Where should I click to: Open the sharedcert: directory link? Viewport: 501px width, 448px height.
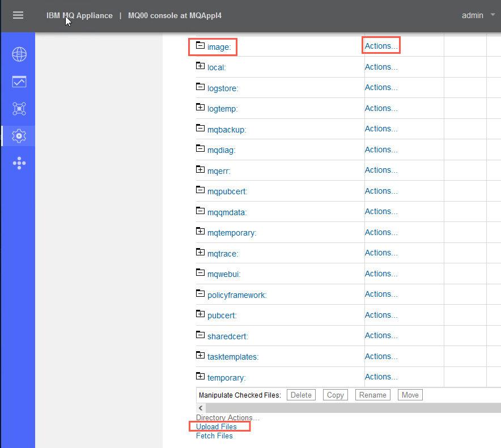tap(227, 336)
